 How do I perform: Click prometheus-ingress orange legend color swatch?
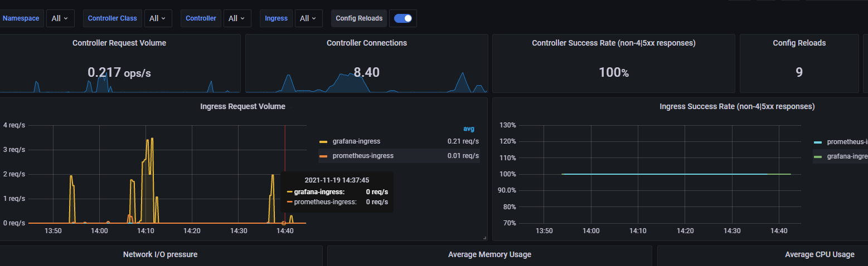click(x=323, y=156)
